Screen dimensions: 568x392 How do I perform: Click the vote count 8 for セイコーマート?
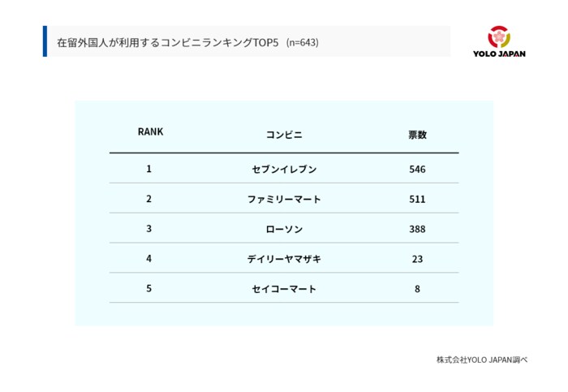417,289
